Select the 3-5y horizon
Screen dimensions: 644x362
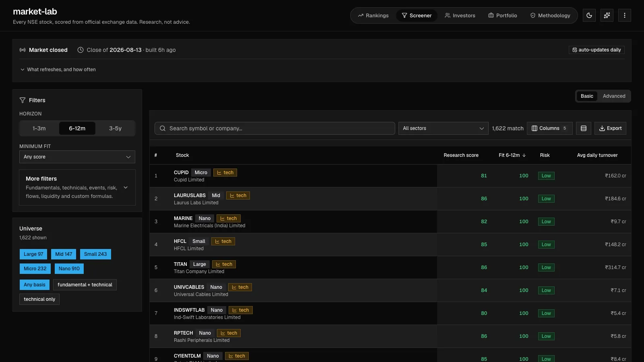pyautogui.click(x=115, y=128)
